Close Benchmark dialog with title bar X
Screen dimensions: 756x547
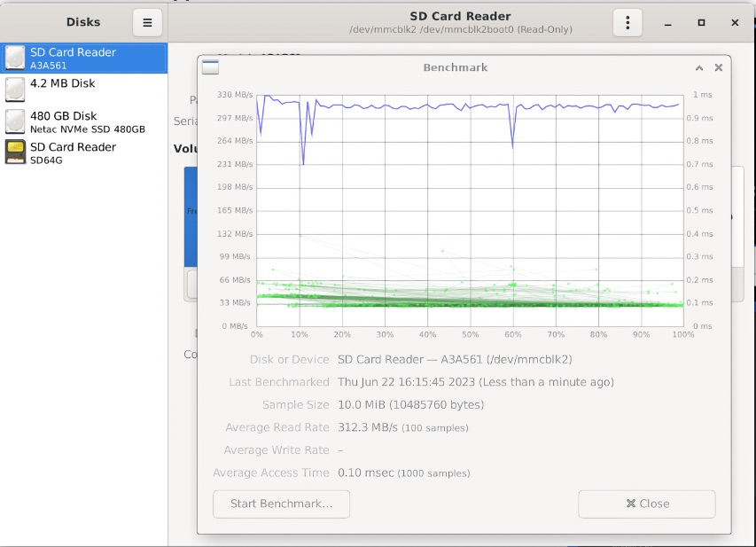[719, 67]
